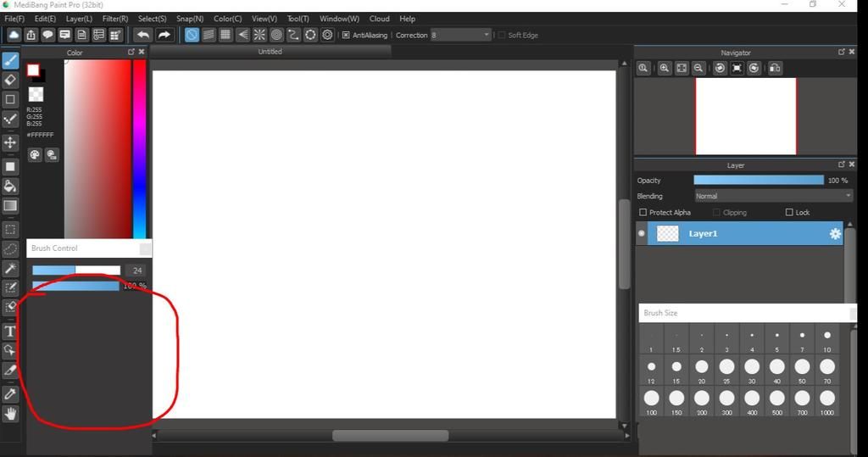Select the Magic Wand tool
This screenshot has height=457, width=868.
click(10, 269)
